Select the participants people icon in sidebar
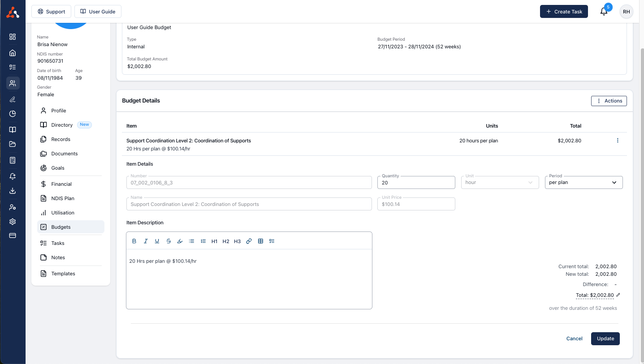Image resolution: width=644 pixels, height=364 pixels. pyautogui.click(x=13, y=83)
